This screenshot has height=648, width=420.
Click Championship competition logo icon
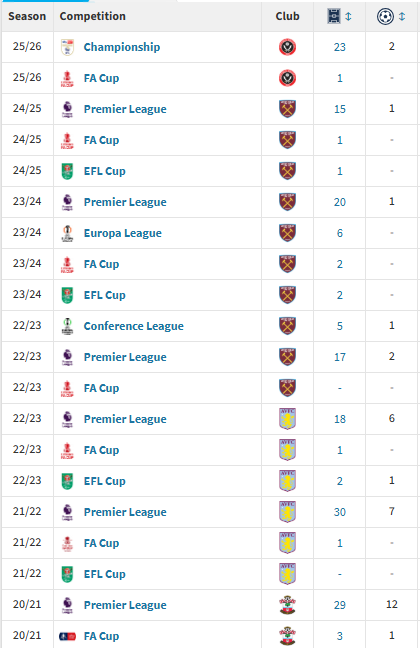click(x=67, y=47)
